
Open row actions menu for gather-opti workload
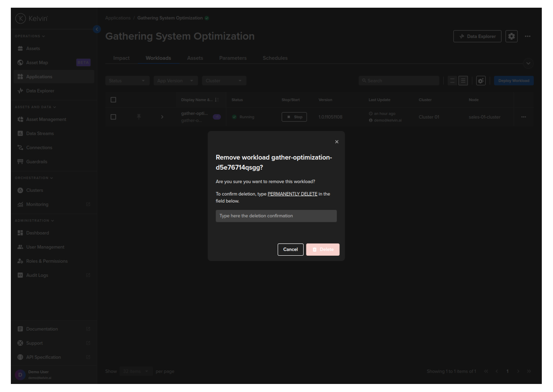523,117
